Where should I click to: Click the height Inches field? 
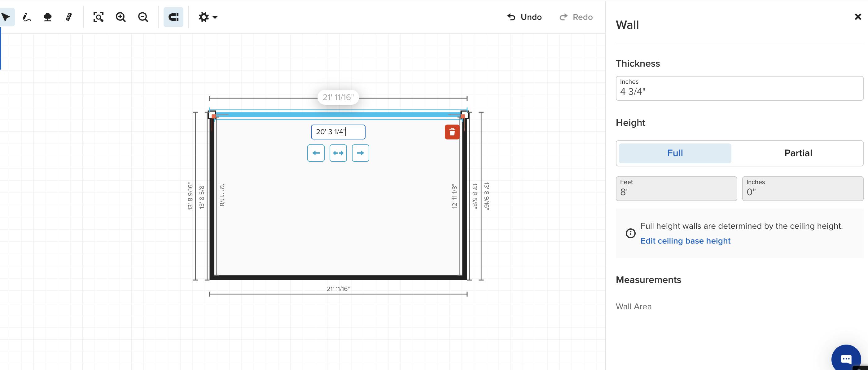[x=803, y=188]
